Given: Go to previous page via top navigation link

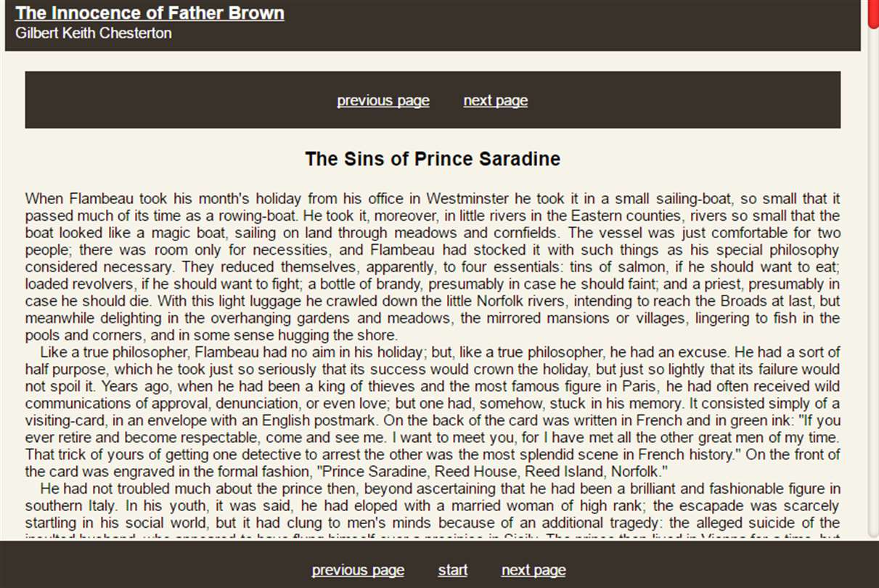Looking at the screenshot, I should pos(383,100).
